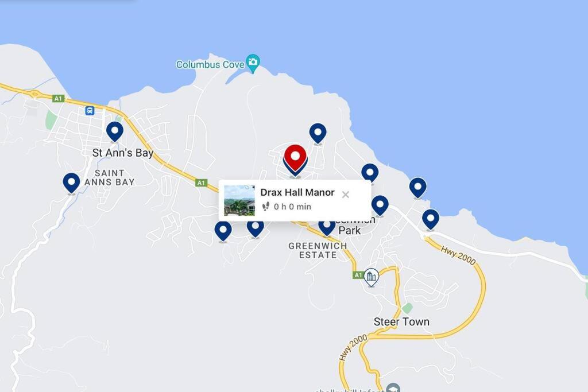The width and height of the screenshot is (588, 392).
Task: Click the Steer Town label
Action: pos(401,321)
